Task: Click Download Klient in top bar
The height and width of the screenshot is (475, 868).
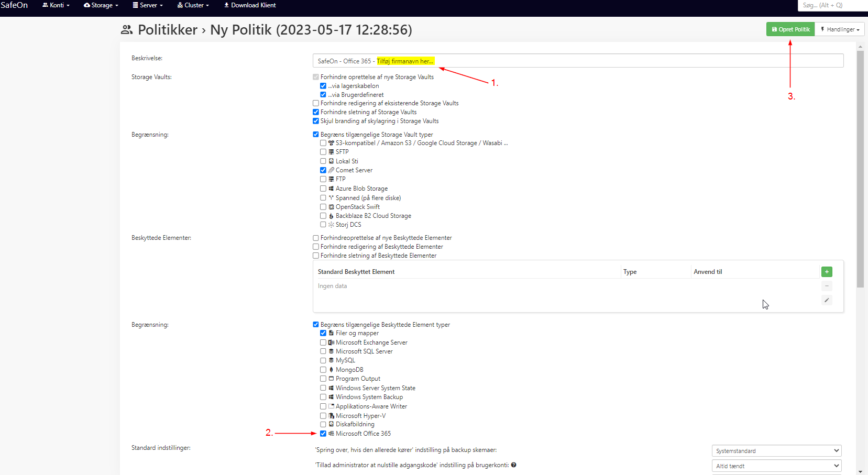Action: pos(250,5)
